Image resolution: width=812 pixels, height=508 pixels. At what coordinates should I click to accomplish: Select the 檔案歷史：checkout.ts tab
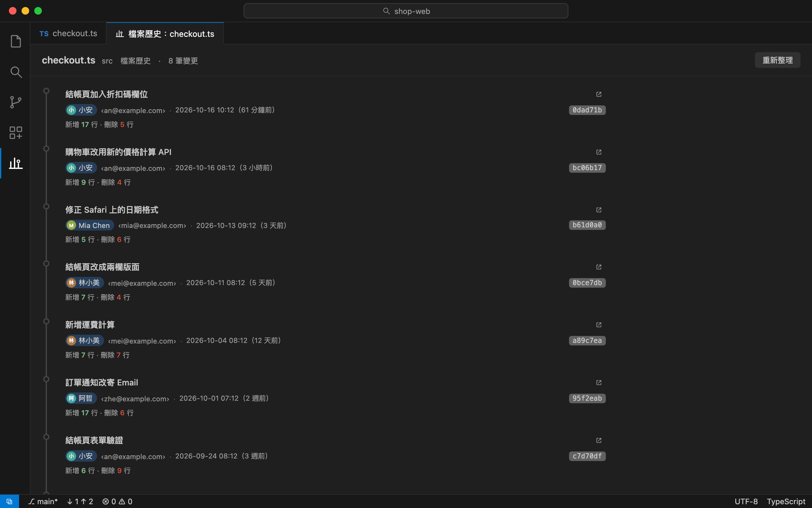tap(165, 34)
